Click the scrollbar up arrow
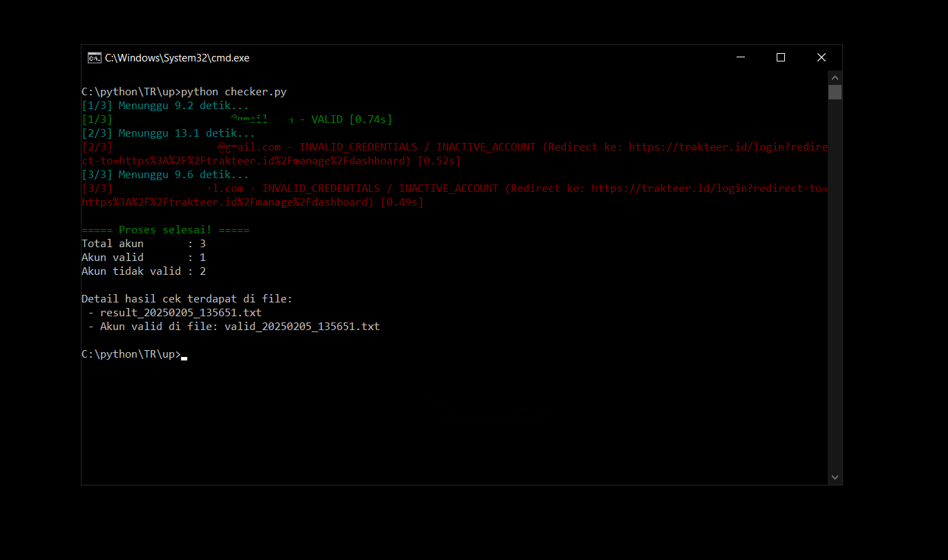 pyautogui.click(x=835, y=77)
